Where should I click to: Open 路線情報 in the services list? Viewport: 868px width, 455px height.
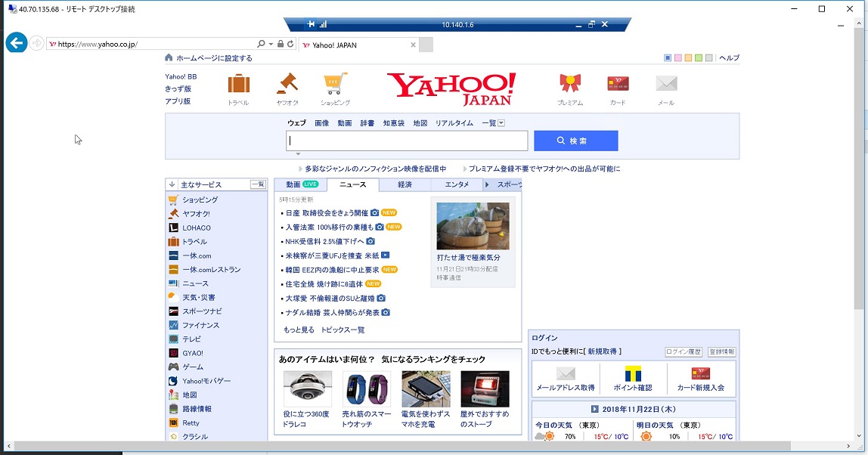coord(197,408)
